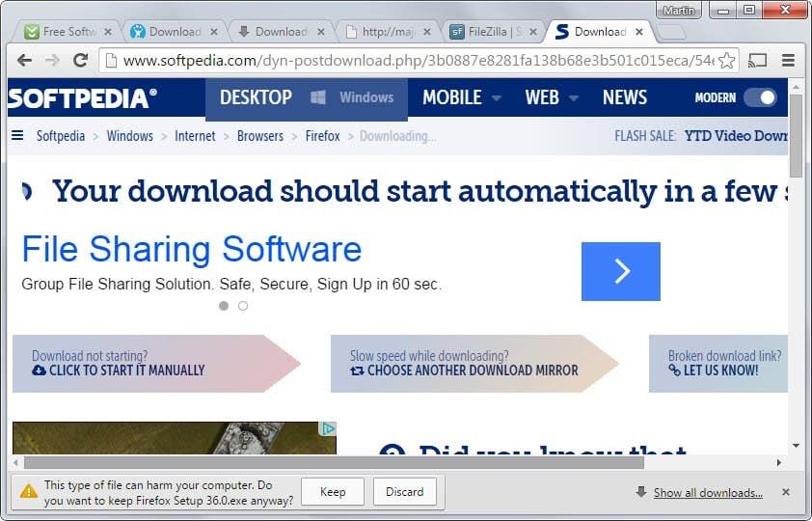Go to Windows breadcrumb link
This screenshot has height=521, width=812.
click(129, 136)
